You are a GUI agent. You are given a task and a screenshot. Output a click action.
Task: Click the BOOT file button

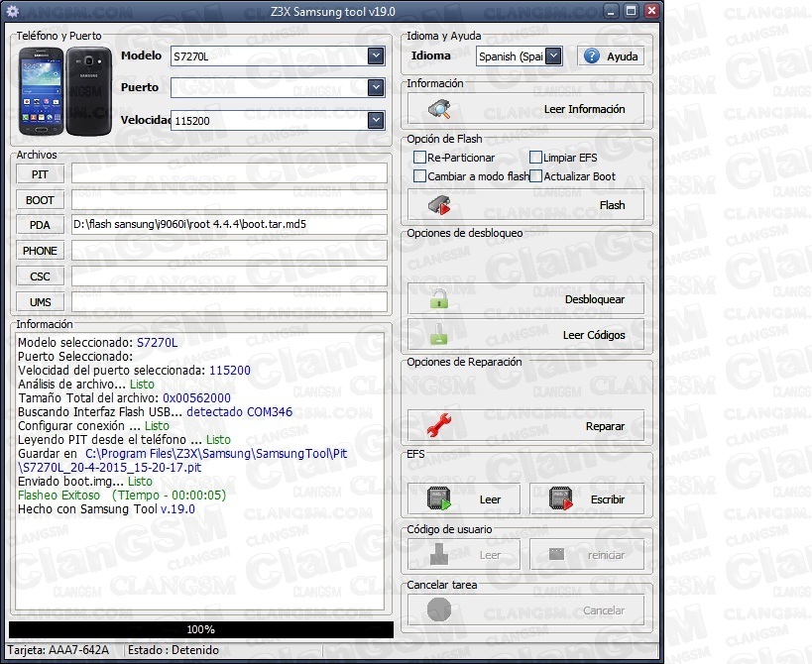tap(40, 200)
